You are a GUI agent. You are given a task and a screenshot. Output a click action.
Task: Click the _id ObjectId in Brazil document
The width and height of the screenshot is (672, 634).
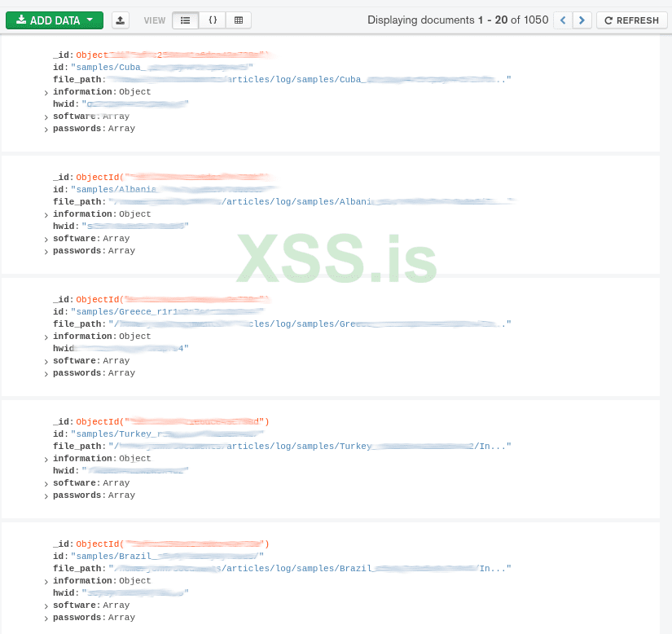tap(173, 544)
